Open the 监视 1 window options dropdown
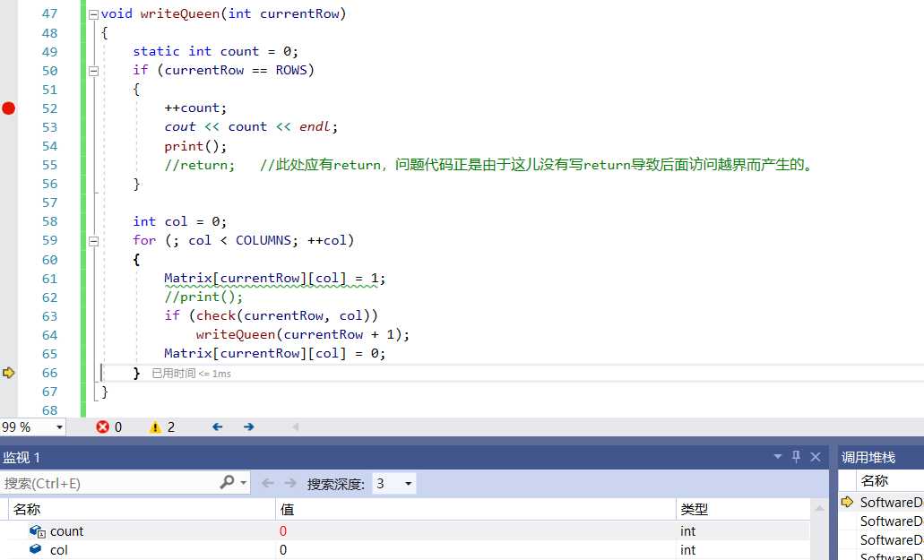924x560 pixels. [777, 457]
